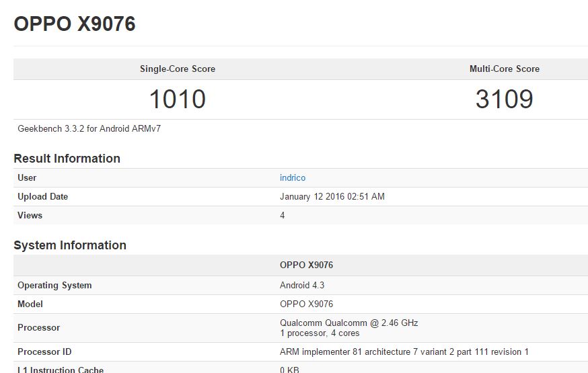
Task: Click the L1 Instruction Cache row label
Action: 61,370
